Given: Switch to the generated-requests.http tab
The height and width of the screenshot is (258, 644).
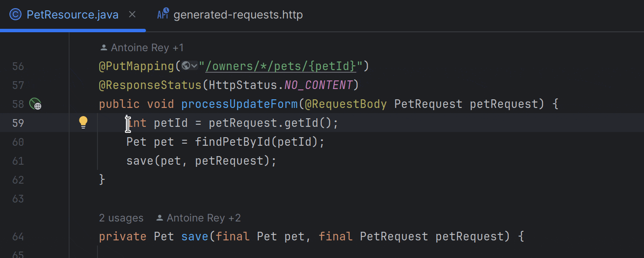Looking at the screenshot, I should pos(237,14).
